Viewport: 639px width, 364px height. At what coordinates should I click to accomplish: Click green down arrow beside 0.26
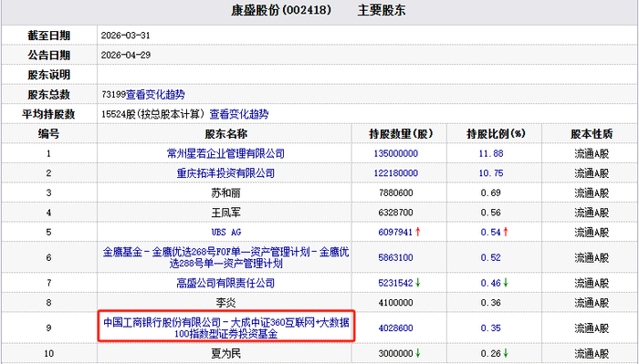[x=506, y=353]
